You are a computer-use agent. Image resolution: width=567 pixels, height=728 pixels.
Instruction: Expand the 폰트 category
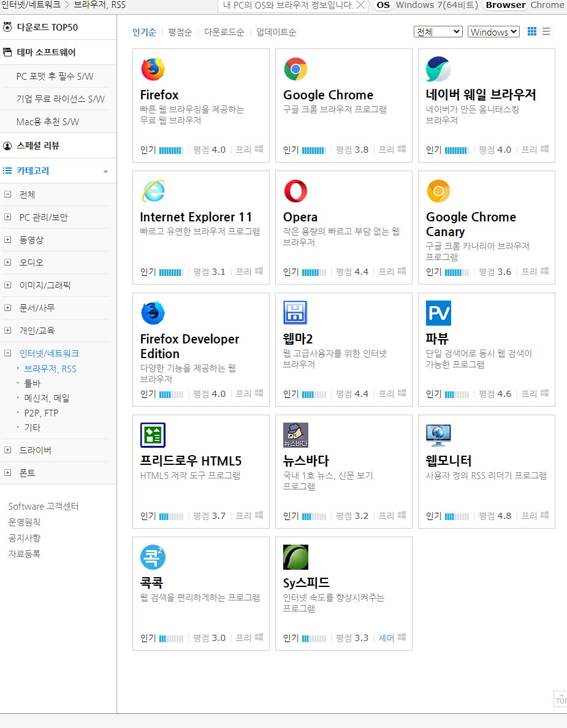(x=7, y=473)
